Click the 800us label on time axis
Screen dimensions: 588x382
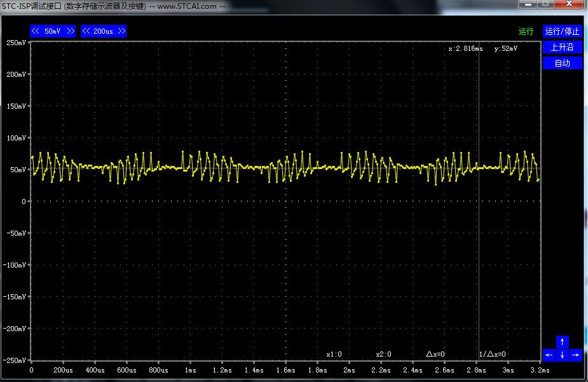click(159, 371)
